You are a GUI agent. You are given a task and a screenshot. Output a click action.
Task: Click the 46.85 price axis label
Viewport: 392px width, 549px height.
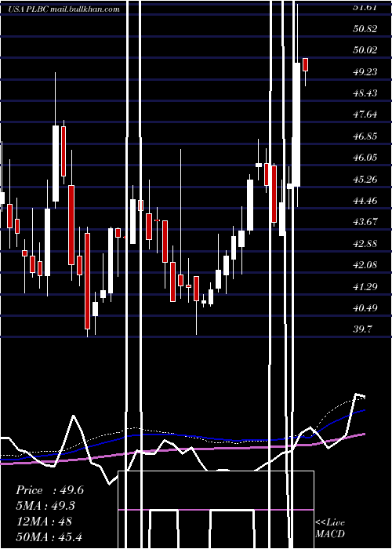pos(365,136)
